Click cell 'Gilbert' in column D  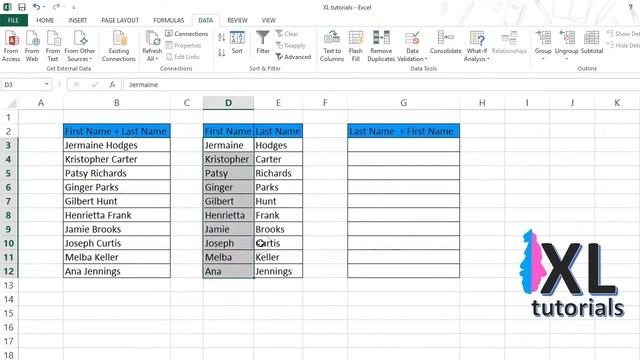(228, 201)
